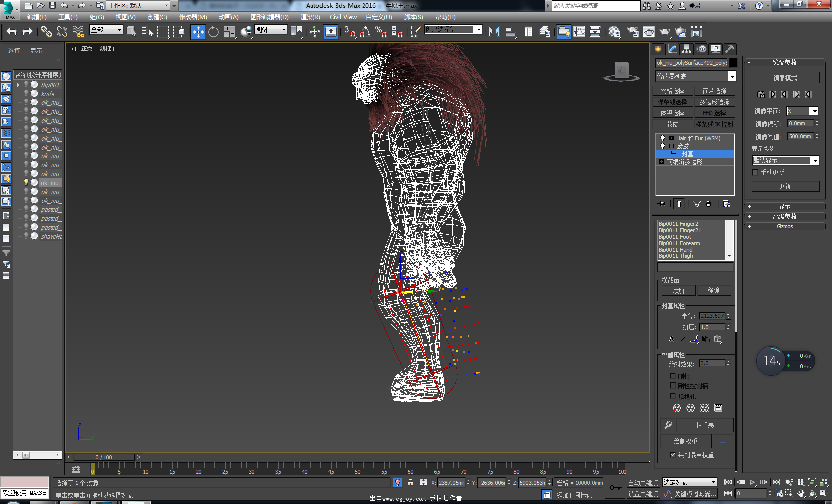Click the Undo arrow in main toolbar
The width and height of the screenshot is (832, 504).
(x=12, y=32)
